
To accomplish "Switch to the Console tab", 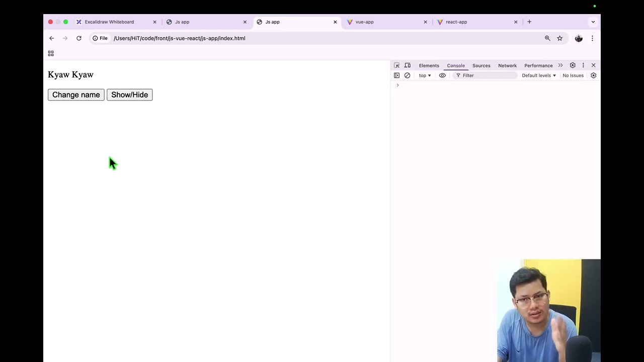I will [456, 65].
